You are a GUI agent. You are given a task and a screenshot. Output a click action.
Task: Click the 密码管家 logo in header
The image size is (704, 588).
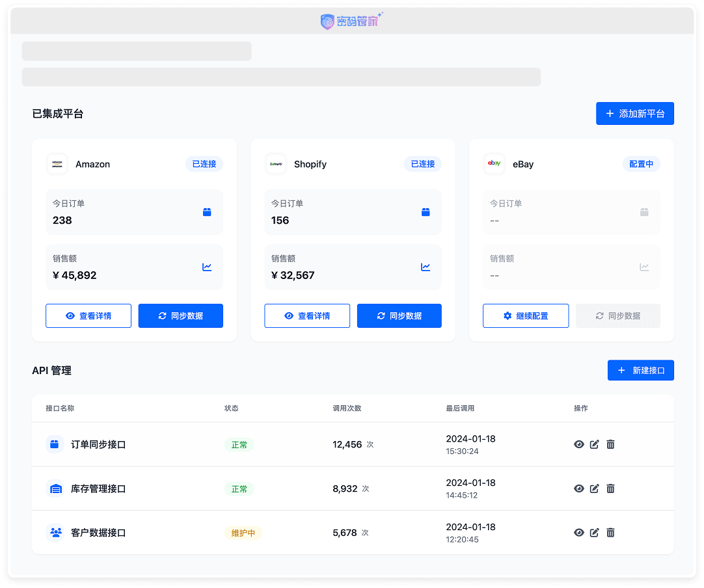[352, 21]
